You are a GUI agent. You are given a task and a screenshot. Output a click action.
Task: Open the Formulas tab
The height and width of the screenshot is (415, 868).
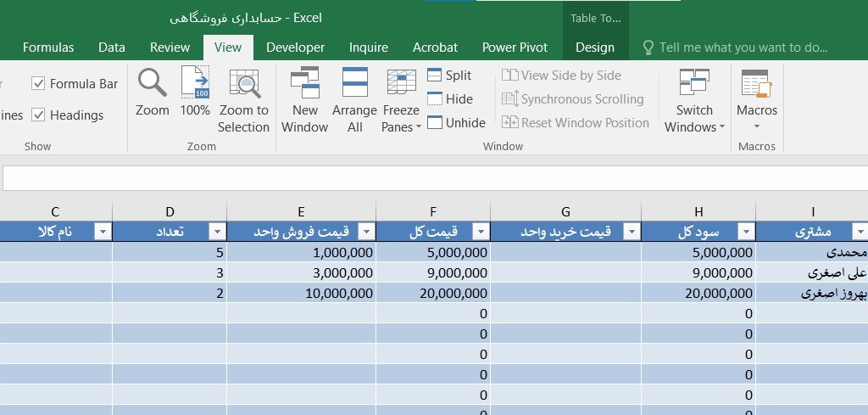click(x=48, y=48)
